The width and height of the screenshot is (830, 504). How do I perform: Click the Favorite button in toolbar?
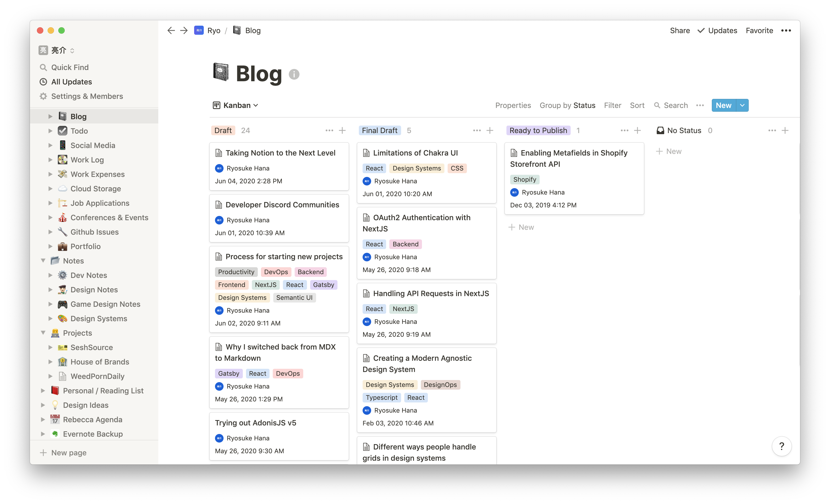[x=760, y=30]
